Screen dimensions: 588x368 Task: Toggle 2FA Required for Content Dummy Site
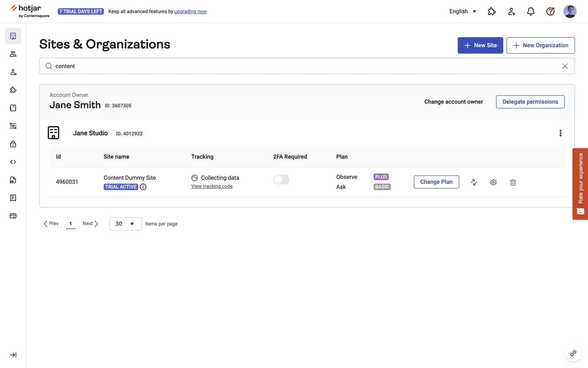(x=281, y=179)
